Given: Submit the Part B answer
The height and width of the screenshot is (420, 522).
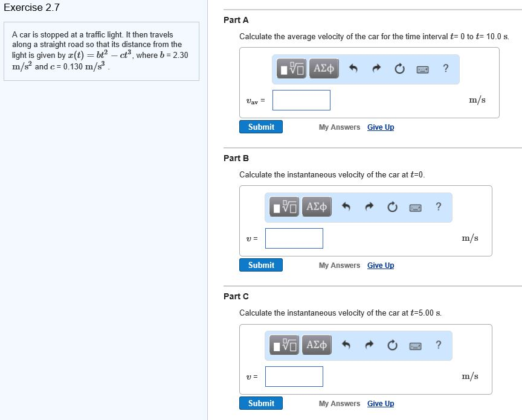Looking at the screenshot, I should (x=261, y=266).
